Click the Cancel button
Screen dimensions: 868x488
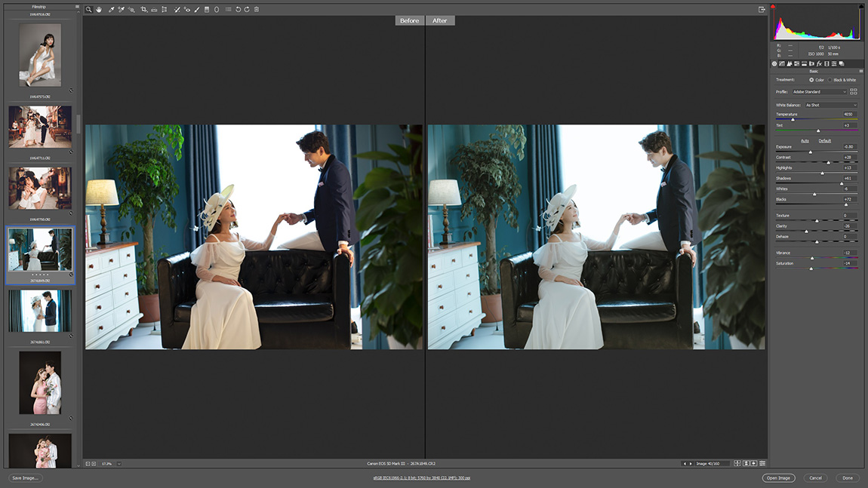[x=815, y=478]
